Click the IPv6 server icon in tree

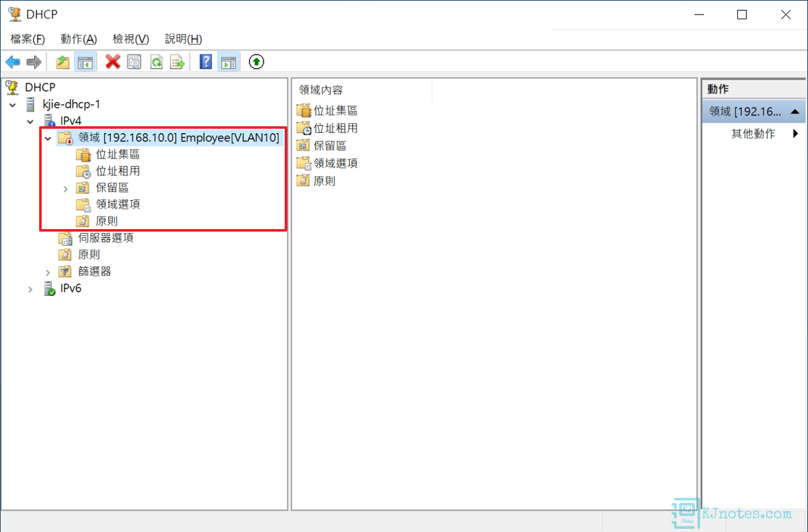point(49,288)
